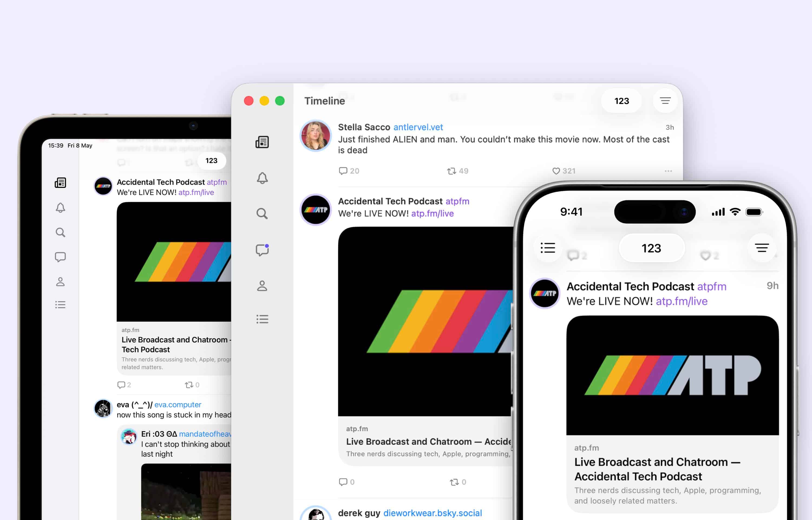
Task: Open atpfm handle in Mac window
Action: (457, 201)
